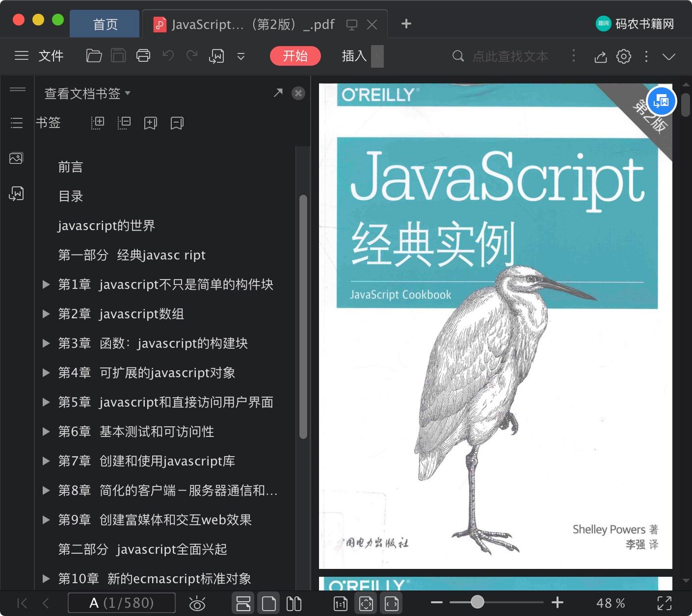Click the search text field
692x616 pixels.
coord(510,56)
